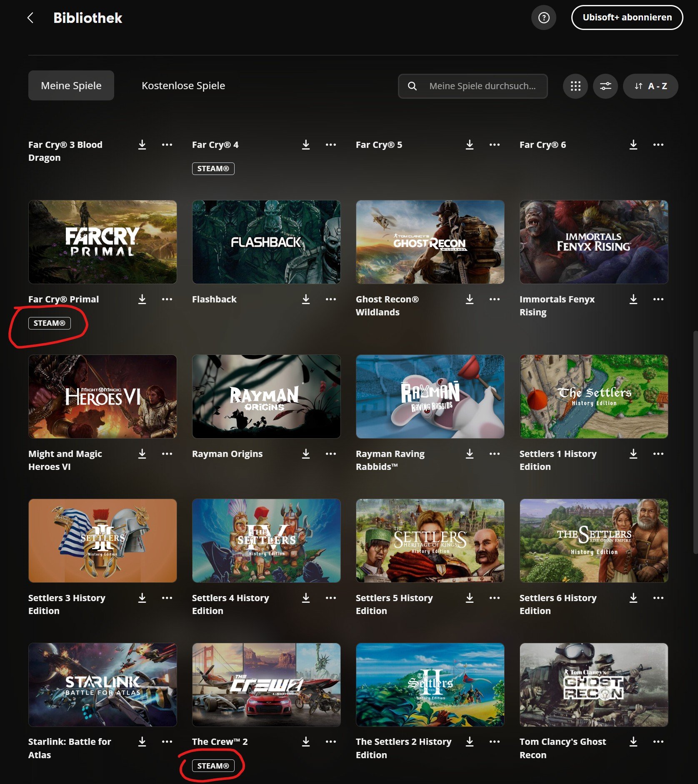698x784 pixels.
Task: Download Far Cry 6
Action: click(633, 145)
